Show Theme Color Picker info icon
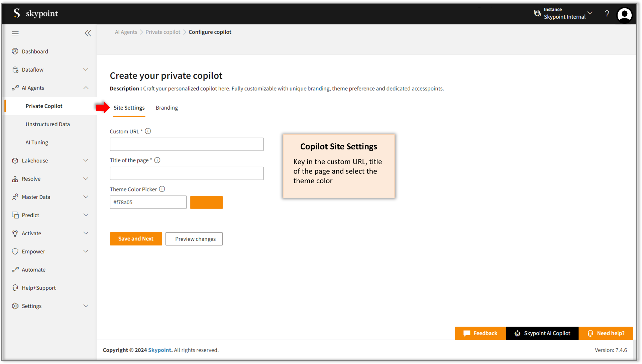The image size is (642, 364). pos(162,189)
